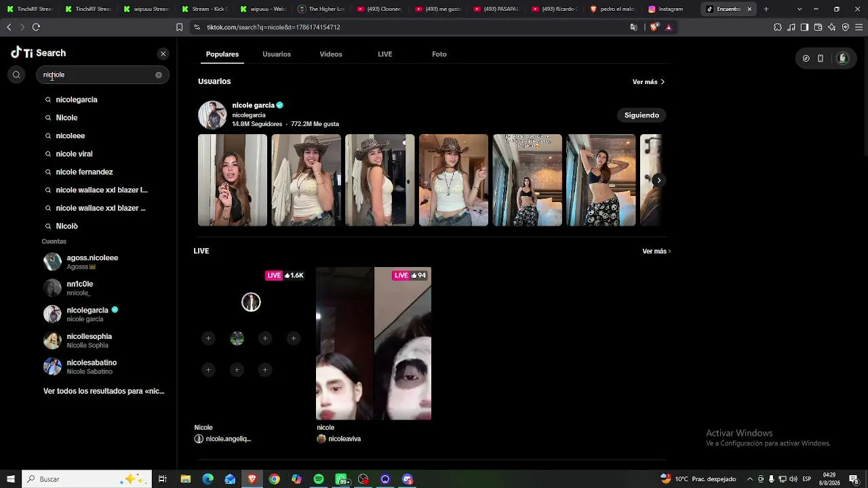The height and width of the screenshot is (488, 868).
Task: Switch to the Populares tab
Action: (x=222, y=54)
